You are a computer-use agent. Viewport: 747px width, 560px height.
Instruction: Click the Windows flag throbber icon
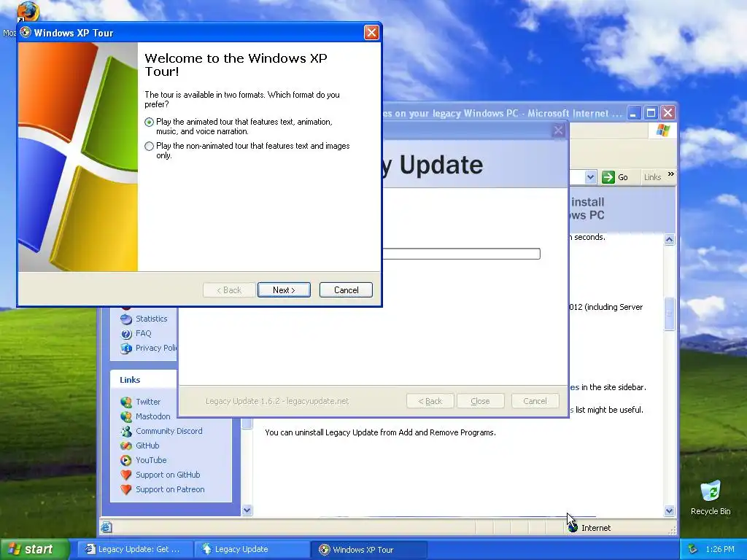(662, 131)
